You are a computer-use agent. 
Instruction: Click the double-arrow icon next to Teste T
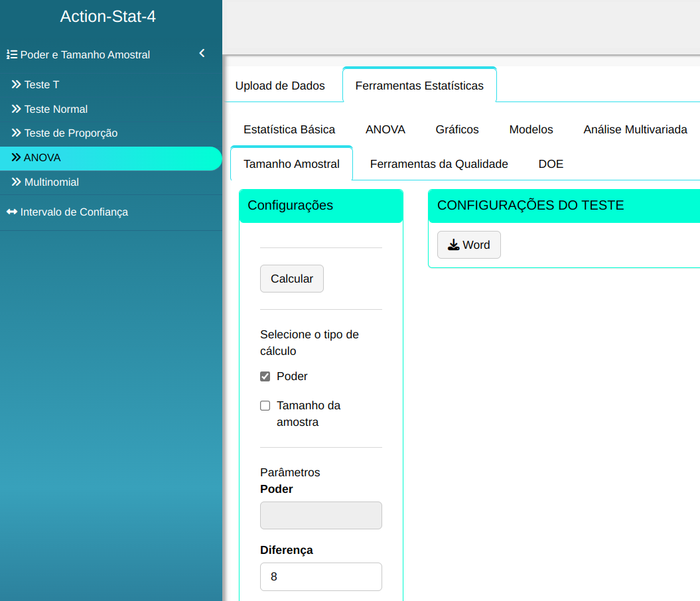click(x=17, y=85)
